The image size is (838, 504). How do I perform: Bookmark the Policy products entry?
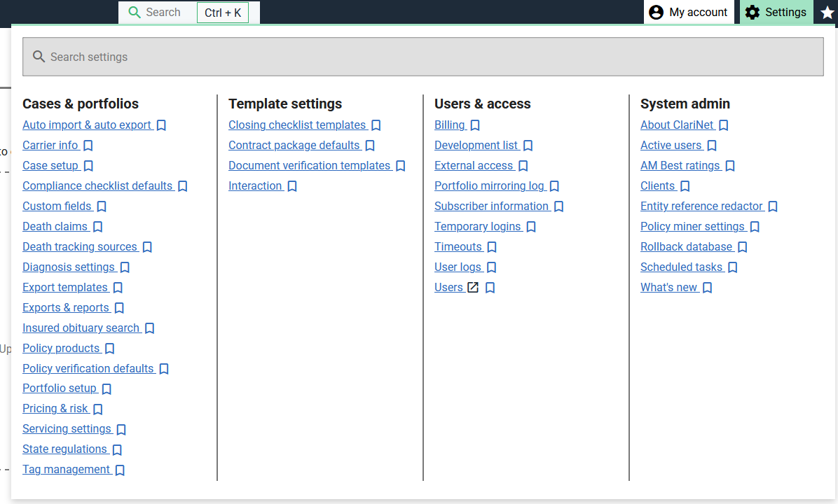point(109,349)
